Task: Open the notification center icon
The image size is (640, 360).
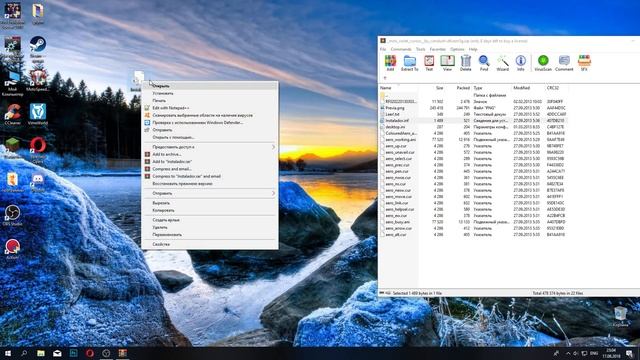Action: pyautogui.click(x=629, y=353)
